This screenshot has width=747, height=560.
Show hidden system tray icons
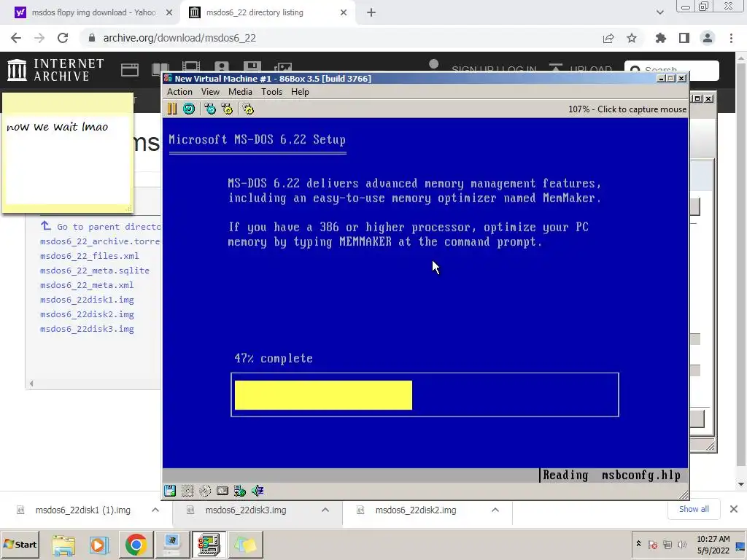tap(638, 544)
